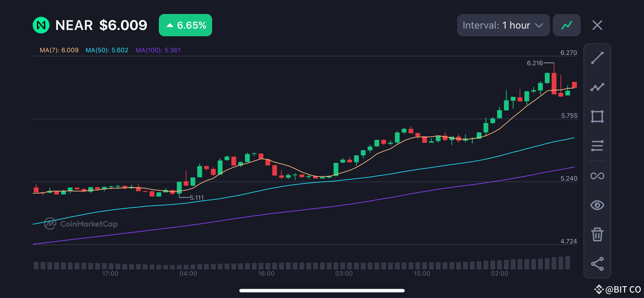
Task: Select the continuous drawing infinity tool
Action: click(x=597, y=176)
